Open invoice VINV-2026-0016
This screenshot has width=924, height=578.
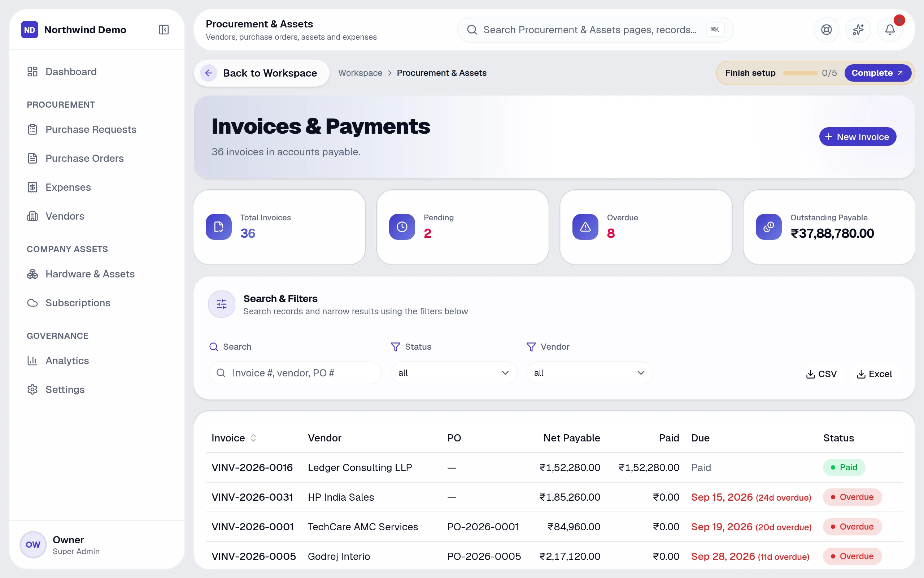point(252,467)
